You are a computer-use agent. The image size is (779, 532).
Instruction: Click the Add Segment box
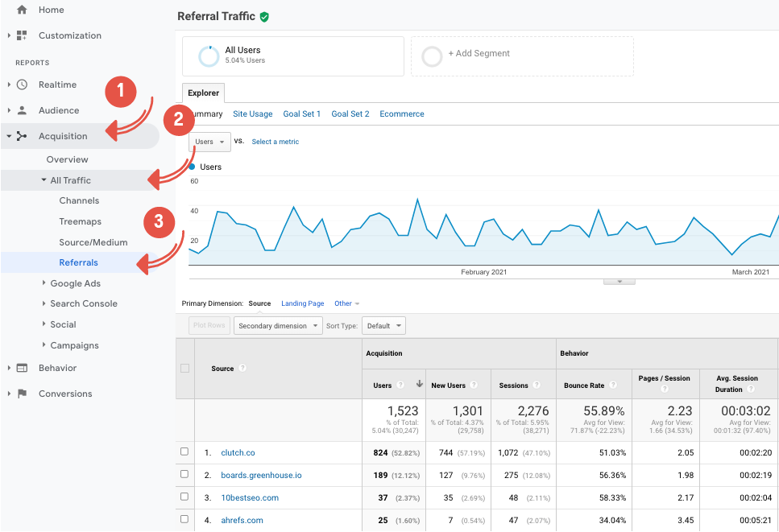coord(522,56)
